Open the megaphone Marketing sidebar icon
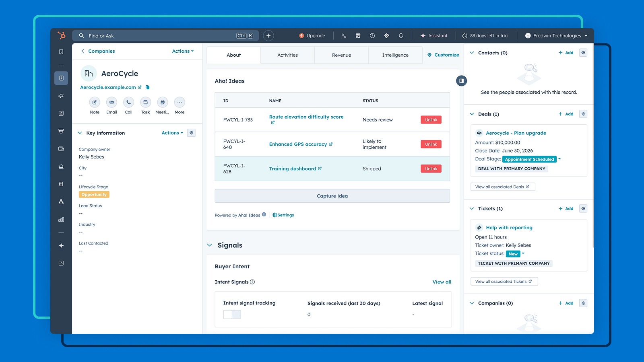 point(61,96)
